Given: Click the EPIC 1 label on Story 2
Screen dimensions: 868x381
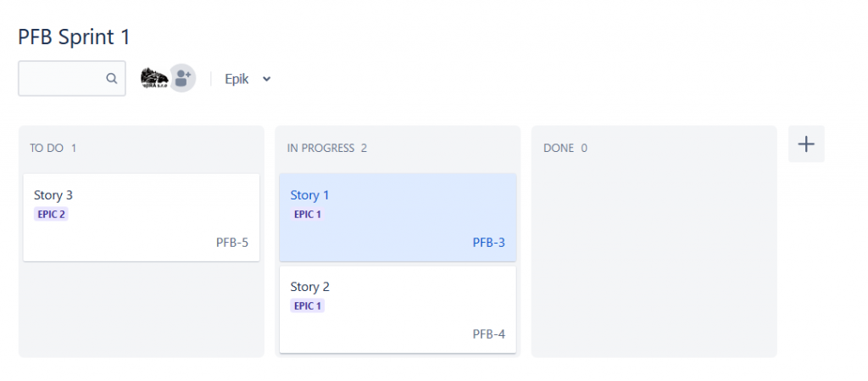Looking at the screenshot, I should pyautogui.click(x=307, y=305).
